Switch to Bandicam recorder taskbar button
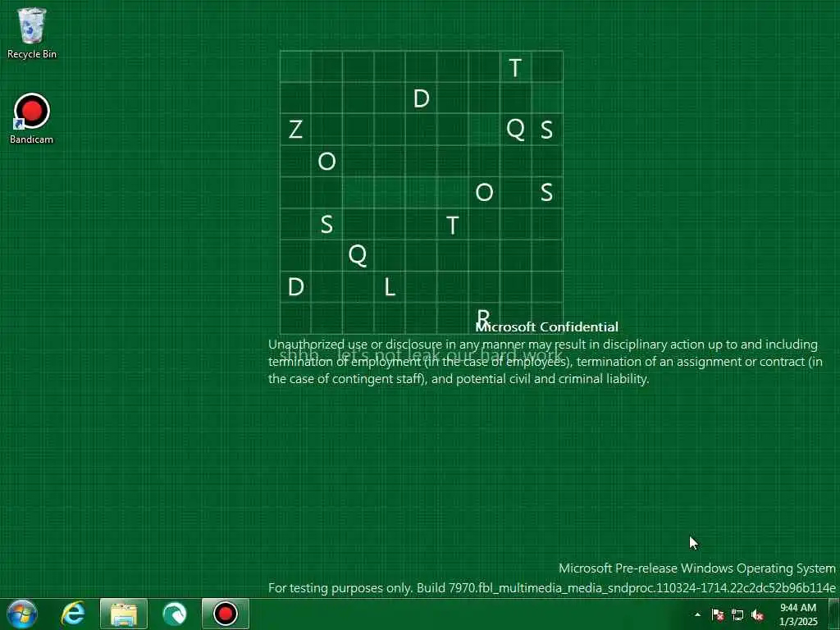 click(x=226, y=614)
